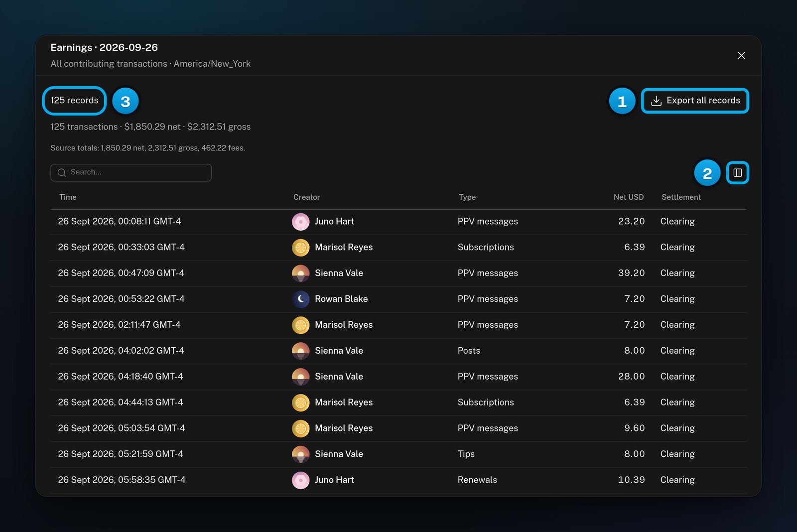Close the Earnings dialog
Viewport: 797px width, 532px height.
(x=741, y=55)
